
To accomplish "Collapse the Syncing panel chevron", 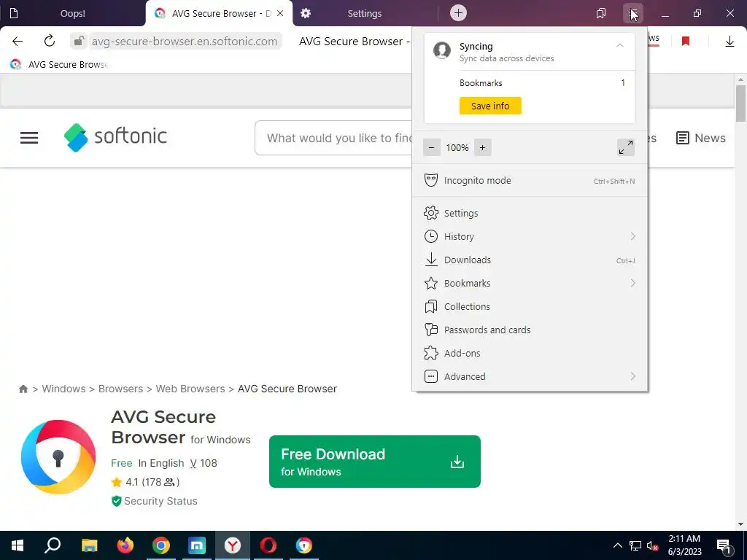I will (620, 45).
